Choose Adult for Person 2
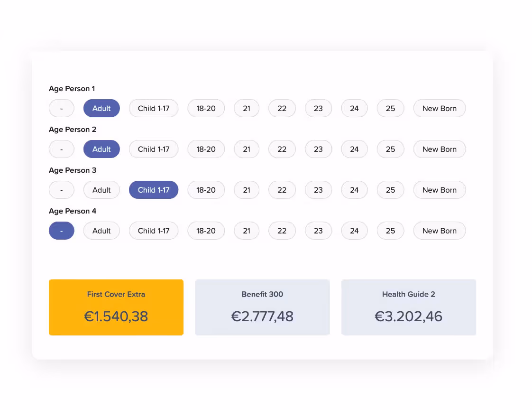 tap(101, 149)
